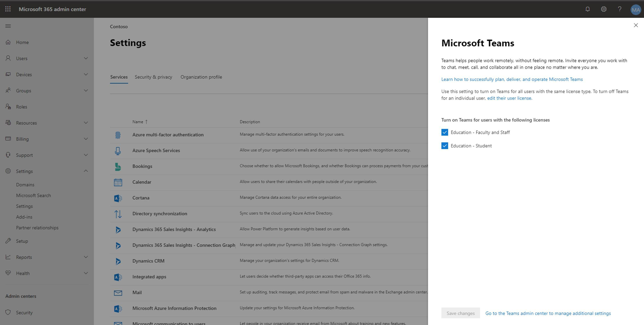
Task: Open Teams admin center link
Action: coord(548,313)
